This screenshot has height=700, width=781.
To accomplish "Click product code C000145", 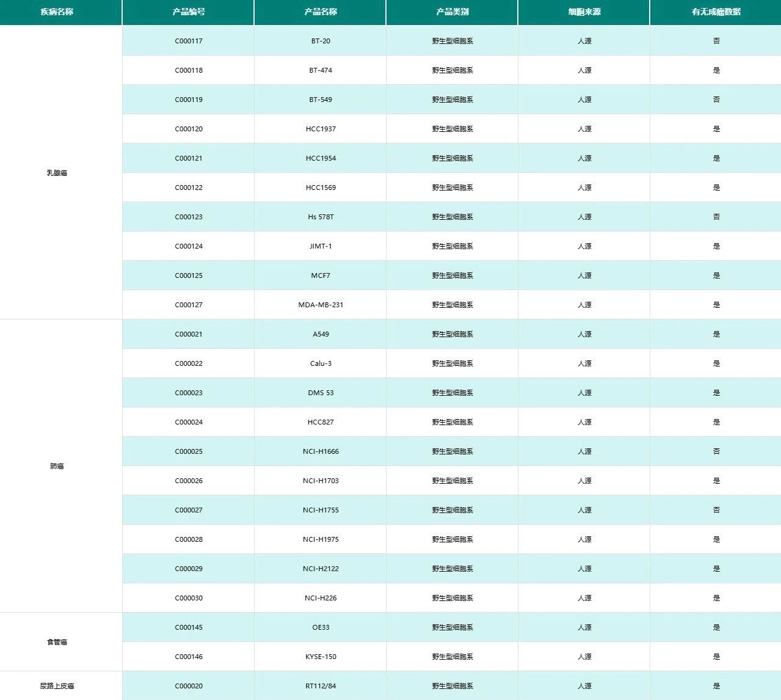I will [x=189, y=627].
